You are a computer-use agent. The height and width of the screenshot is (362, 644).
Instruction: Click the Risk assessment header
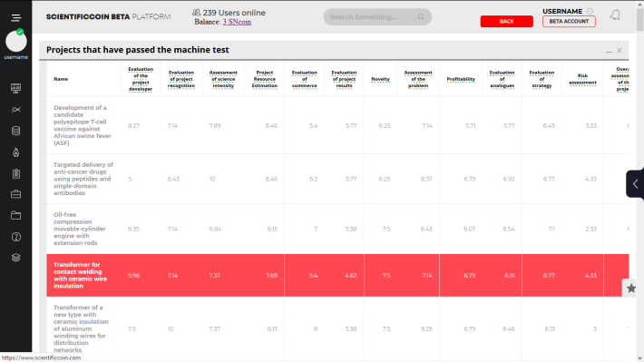pos(582,79)
